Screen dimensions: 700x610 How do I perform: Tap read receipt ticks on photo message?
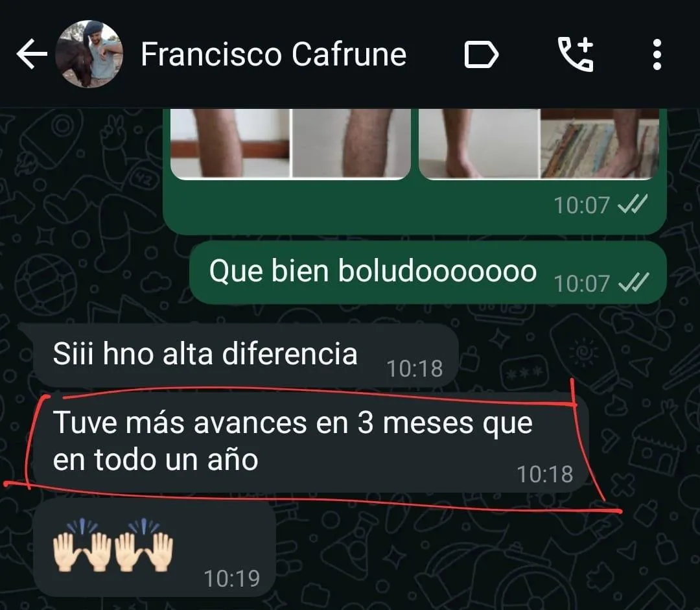pyautogui.click(x=632, y=205)
